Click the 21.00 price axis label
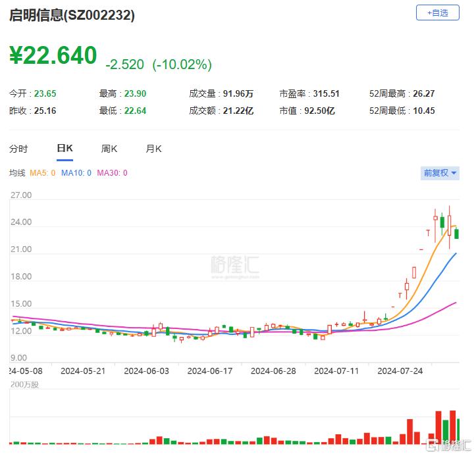 (x=21, y=249)
